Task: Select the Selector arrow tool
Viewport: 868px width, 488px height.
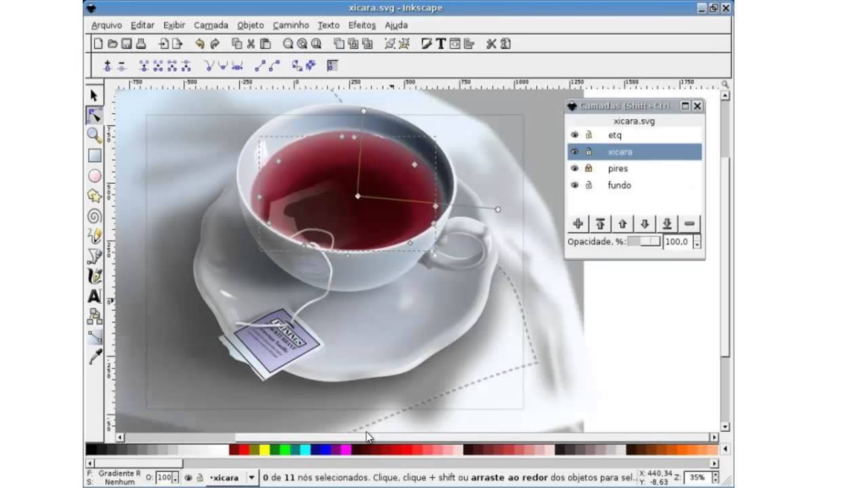Action: [x=94, y=96]
